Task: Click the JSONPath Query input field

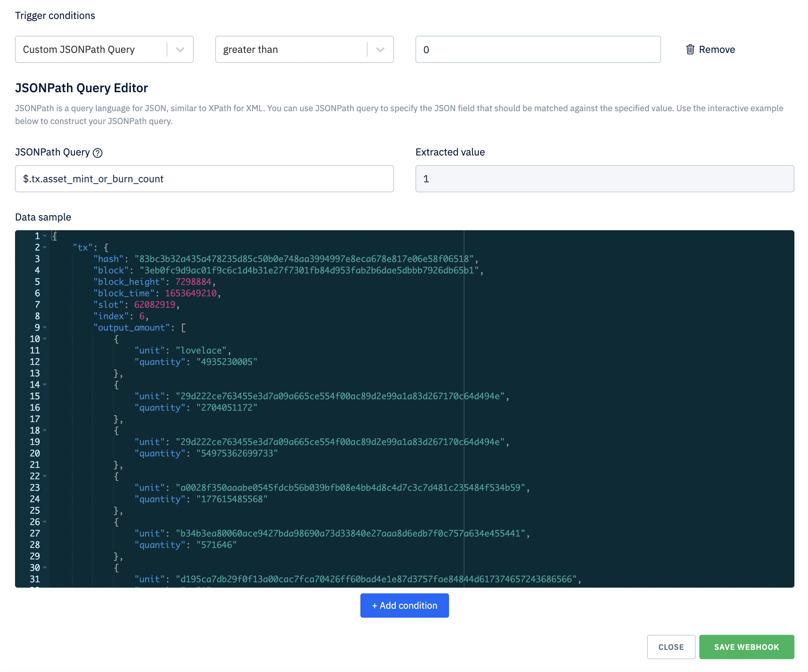Action: click(204, 179)
